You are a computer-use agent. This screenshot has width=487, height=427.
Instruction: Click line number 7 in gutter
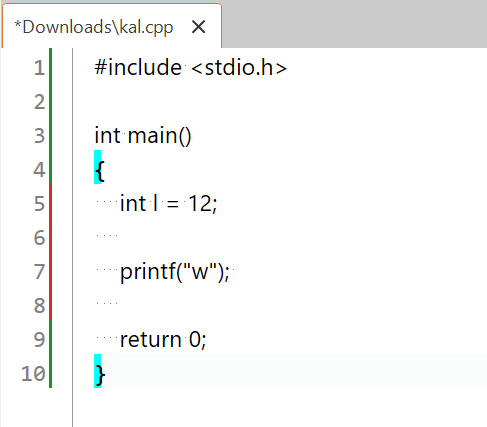(x=39, y=272)
